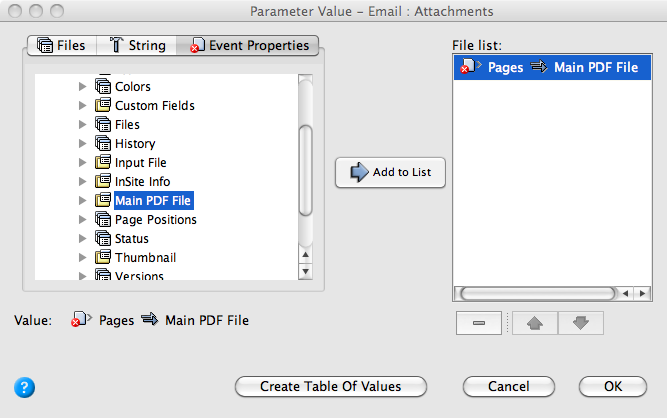Image resolution: width=667 pixels, height=418 pixels.
Task: Click the History property icon
Action: pos(103,143)
